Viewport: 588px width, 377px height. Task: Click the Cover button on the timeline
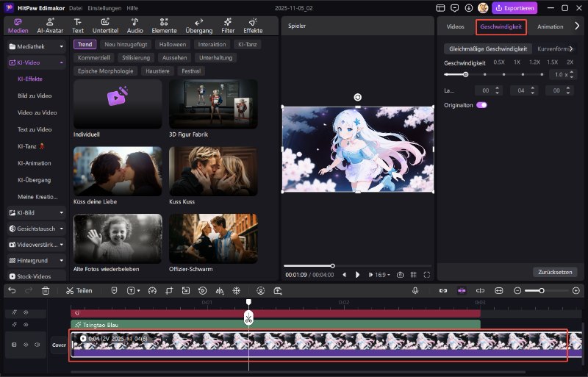click(x=59, y=345)
